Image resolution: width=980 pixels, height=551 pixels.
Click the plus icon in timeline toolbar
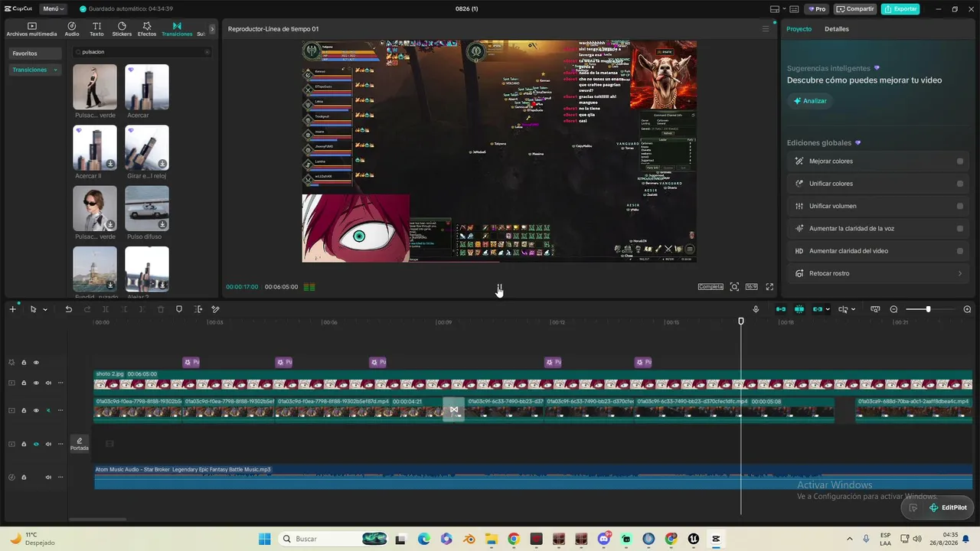[x=12, y=309]
